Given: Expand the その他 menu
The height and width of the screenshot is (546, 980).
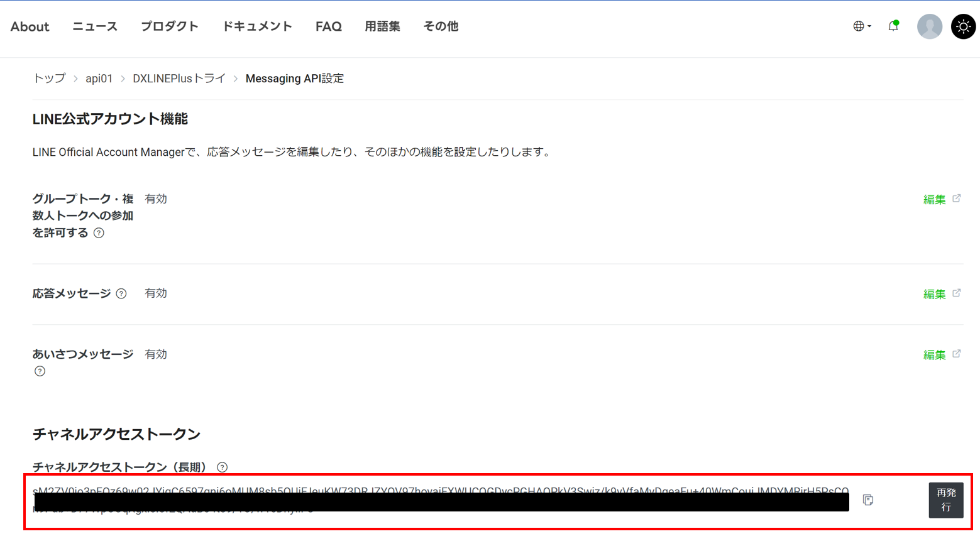Looking at the screenshot, I should [x=441, y=26].
